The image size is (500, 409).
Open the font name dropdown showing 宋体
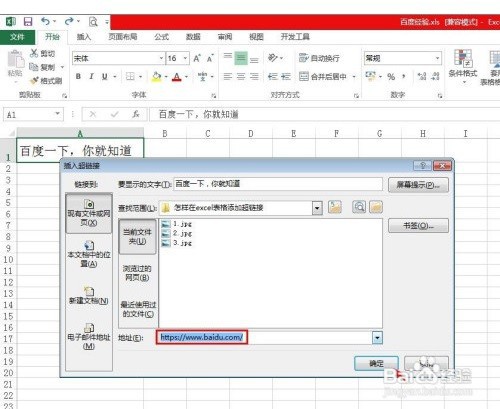click(161, 58)
